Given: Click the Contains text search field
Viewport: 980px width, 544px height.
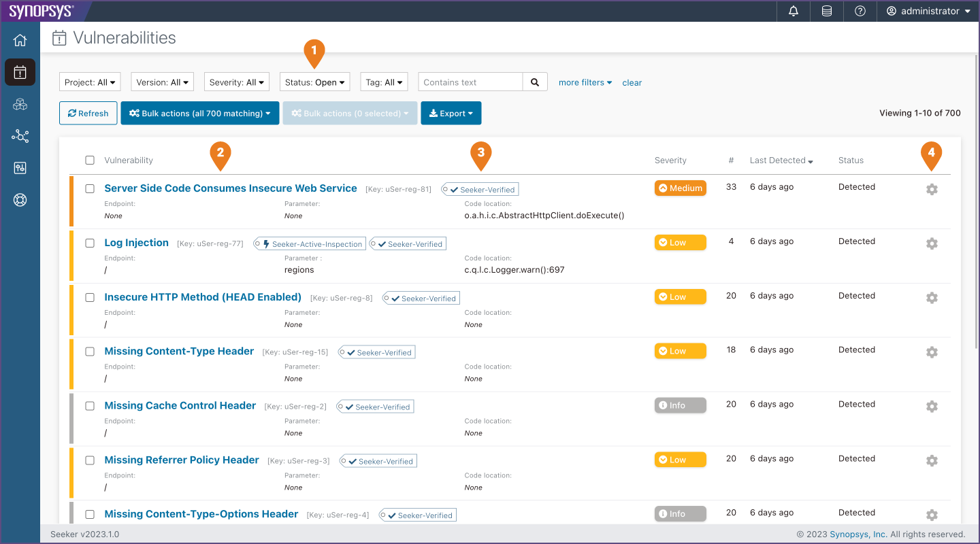Looking at the screenshot, I should coord(470,82).
